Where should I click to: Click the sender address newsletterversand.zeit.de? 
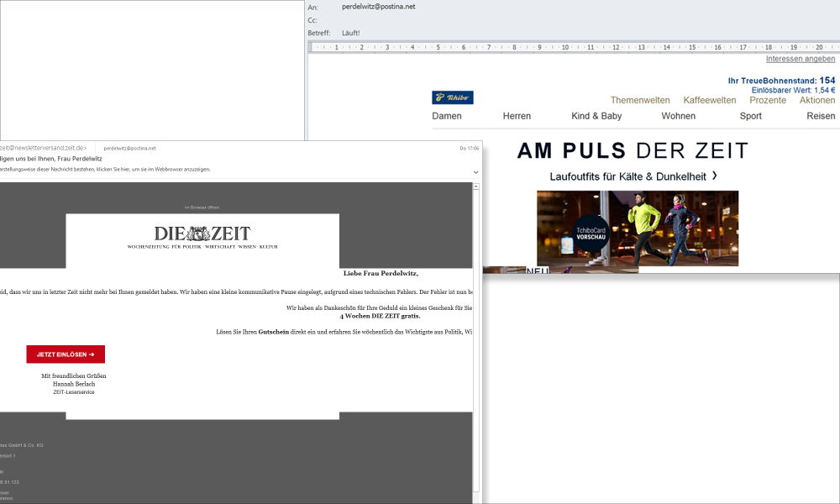[x=44, y=148]
